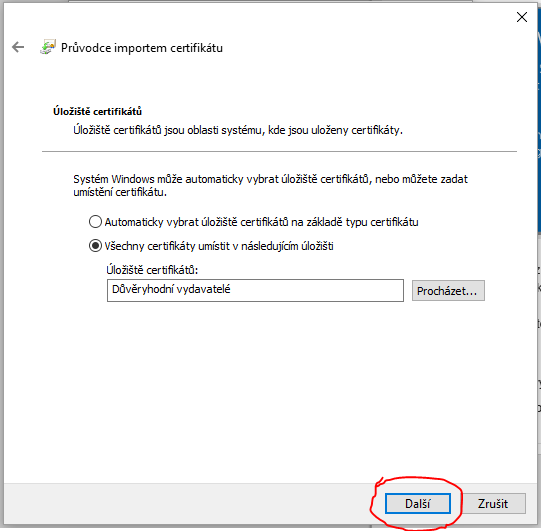
Task: Go back using the left arrow icon
Action: tap(18, 47)
